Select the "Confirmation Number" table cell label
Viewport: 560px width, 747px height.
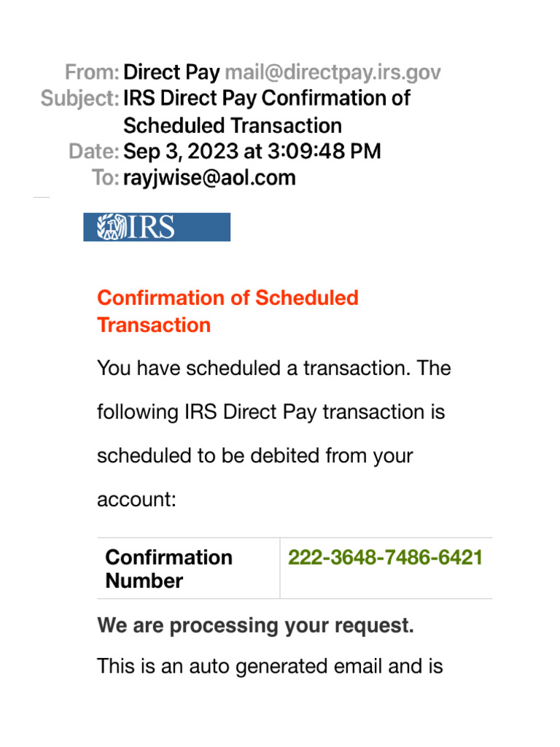point(168,569)
